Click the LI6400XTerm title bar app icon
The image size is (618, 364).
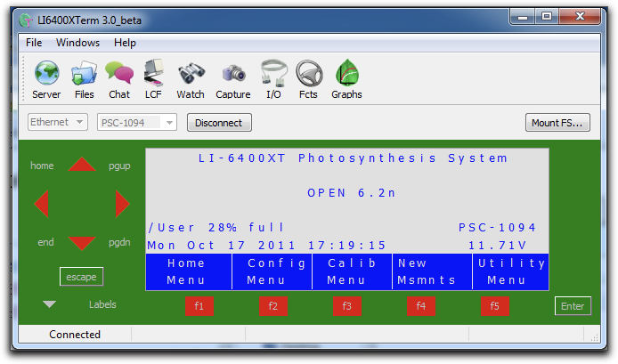click(26, 20)
